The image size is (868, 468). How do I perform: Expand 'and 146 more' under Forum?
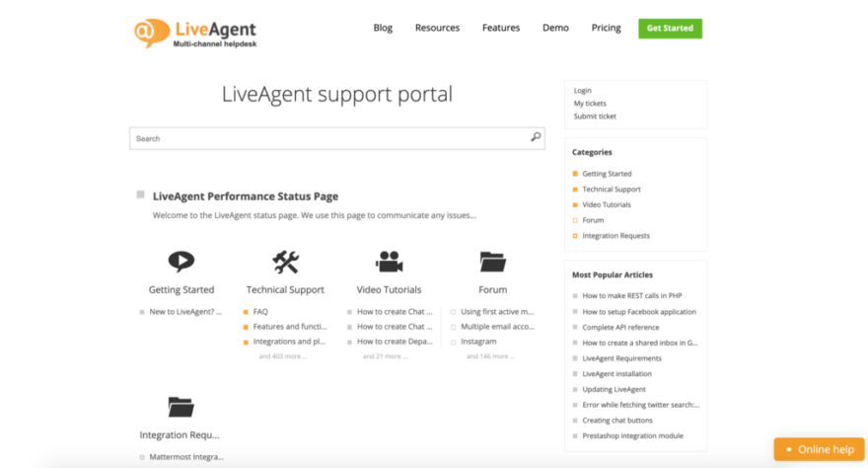point(490,356)
